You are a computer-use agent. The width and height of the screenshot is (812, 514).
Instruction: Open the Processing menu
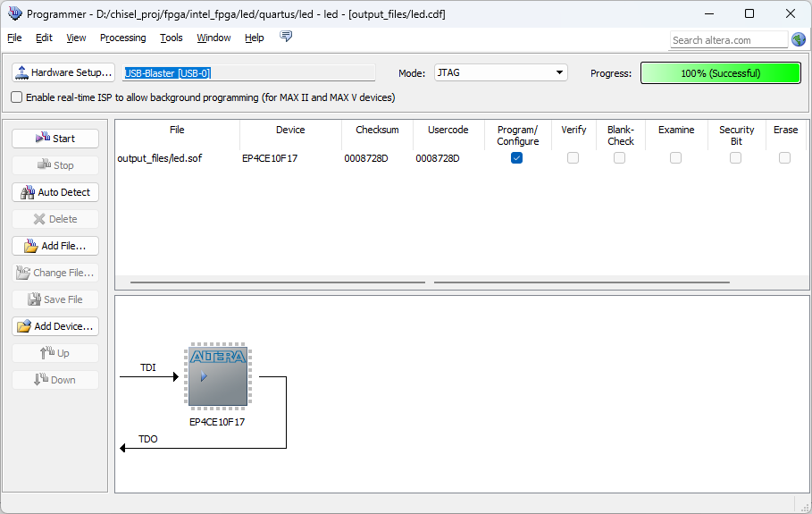tap(122, 38)
